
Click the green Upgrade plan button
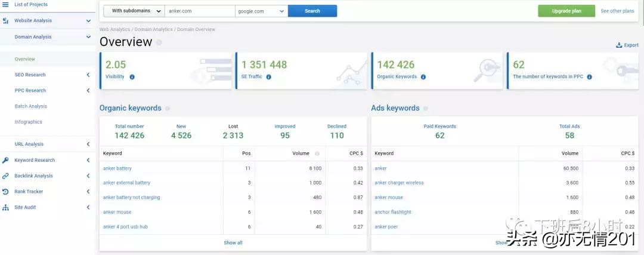[566, 11]
